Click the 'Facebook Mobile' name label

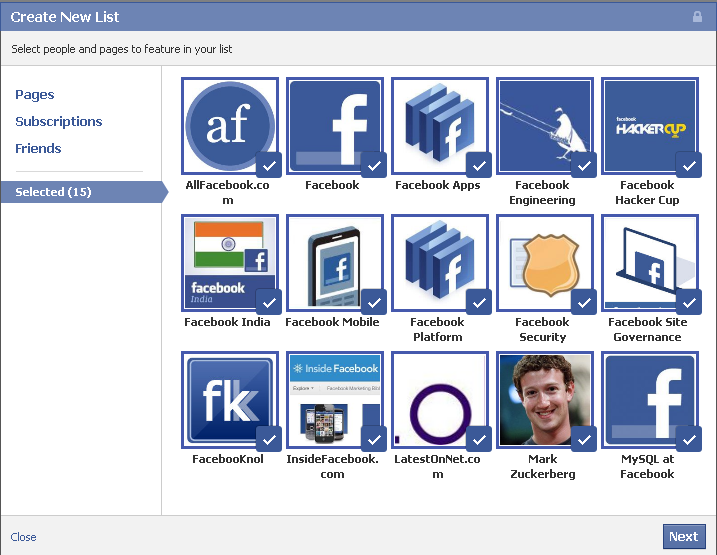[x=332, y=322]
